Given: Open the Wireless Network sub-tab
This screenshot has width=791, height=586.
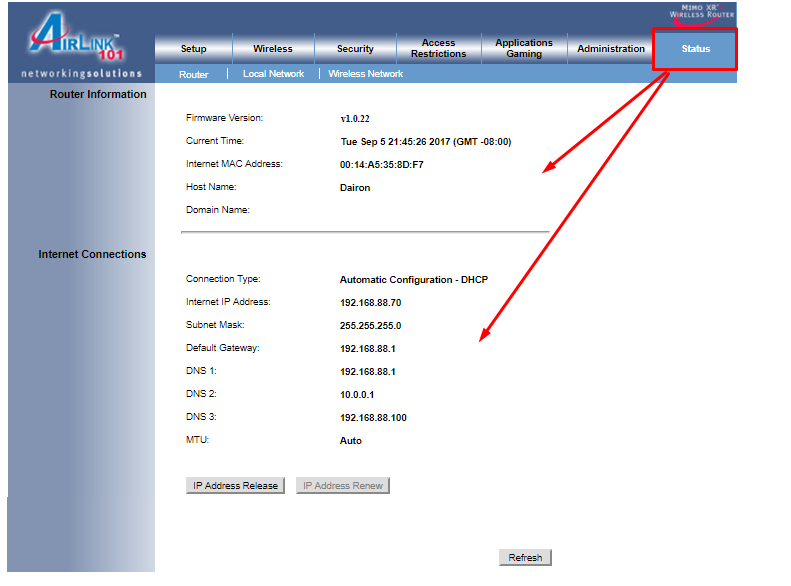Looking at the screenshot, I should (366, 74).
